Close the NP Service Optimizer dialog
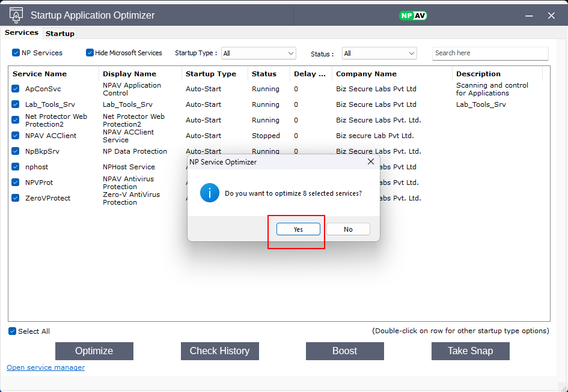Viewport: 568px width, 392px height. [370, 162]
